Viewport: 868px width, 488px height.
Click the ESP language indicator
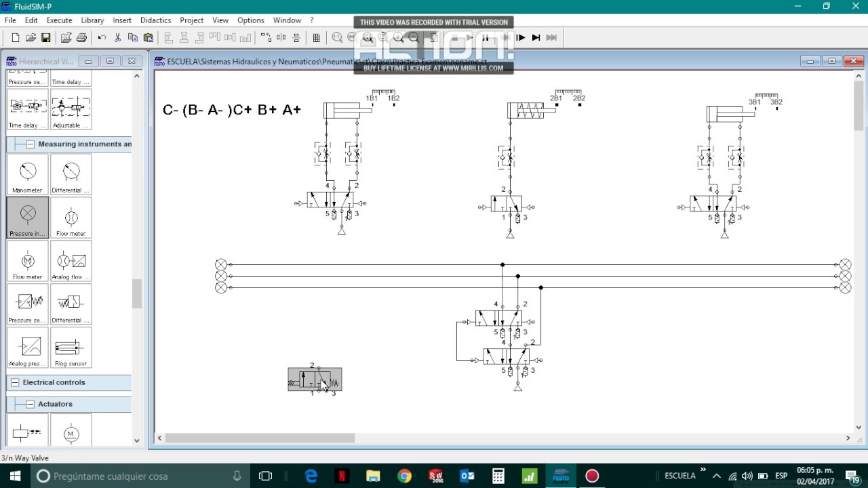click(x=781, y=476)
